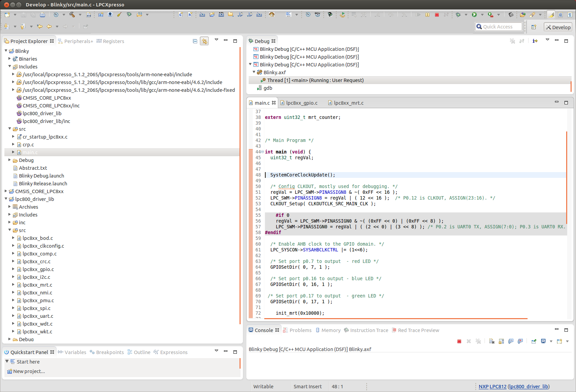Click the New header file icon

[x=190, y=15]
